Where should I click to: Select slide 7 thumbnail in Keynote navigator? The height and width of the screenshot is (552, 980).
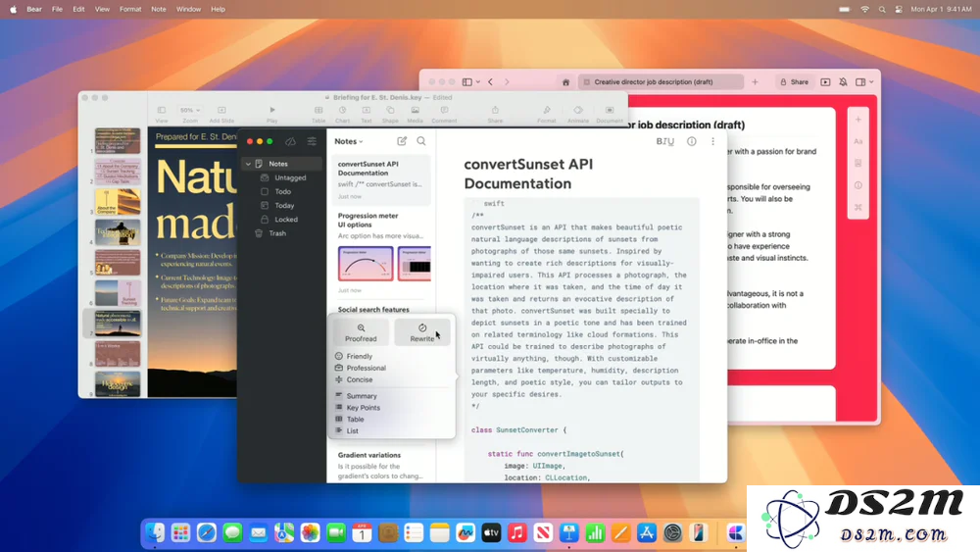point(118,324)
